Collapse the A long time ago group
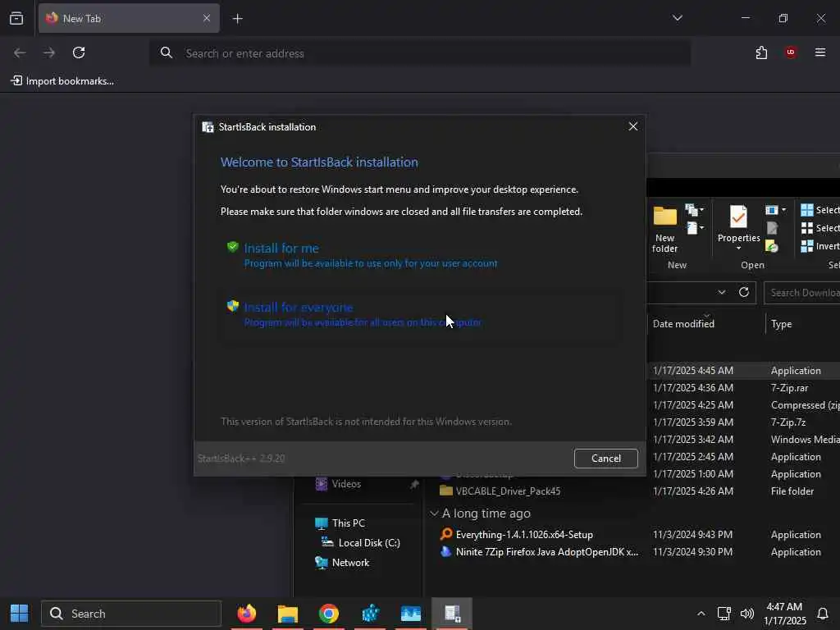Screen dimensions: 840x630 tap(434, 514)
